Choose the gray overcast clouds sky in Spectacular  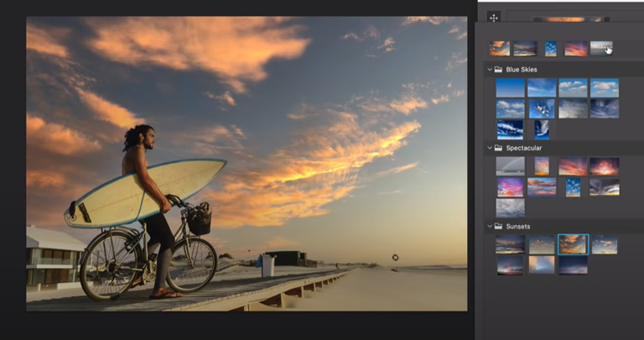pos(510,207)
